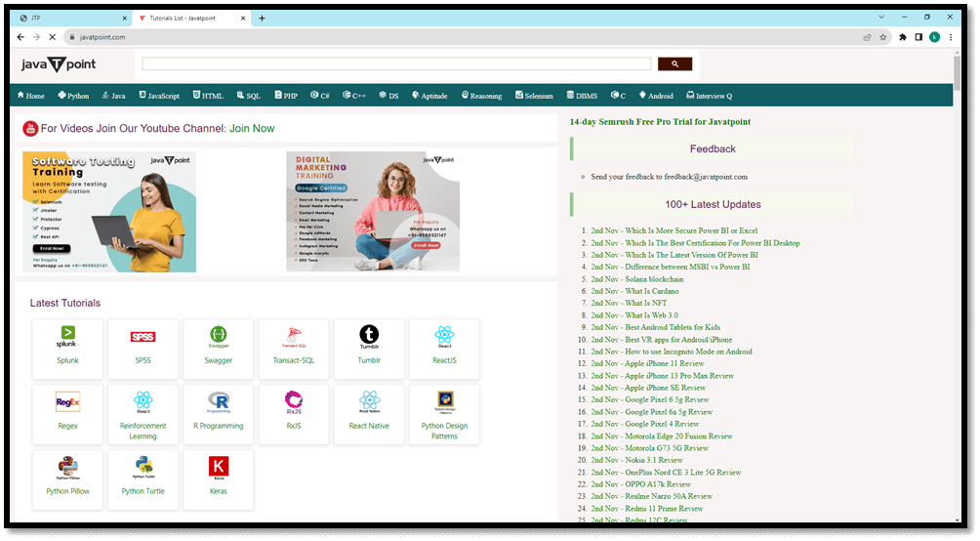Screen dimensions: 980x541
Task: Open the Digital Marketing Training banner
Action: click(x=373, y=211)
